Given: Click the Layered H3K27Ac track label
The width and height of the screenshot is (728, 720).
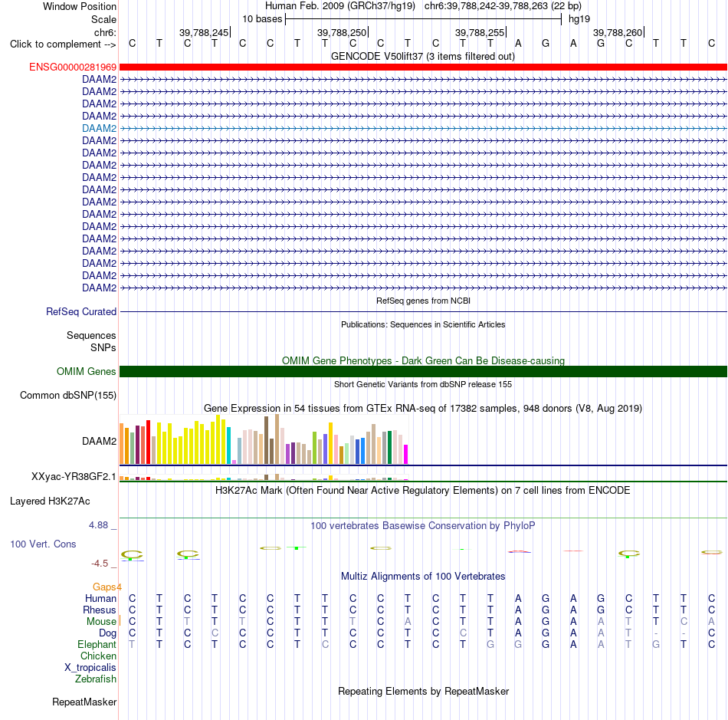Looking at the screenshot, I should [x=50, y=501].
